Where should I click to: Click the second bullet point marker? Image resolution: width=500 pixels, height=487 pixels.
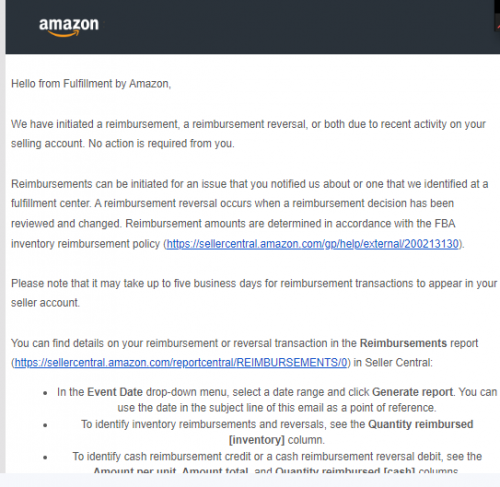[45, 425]
